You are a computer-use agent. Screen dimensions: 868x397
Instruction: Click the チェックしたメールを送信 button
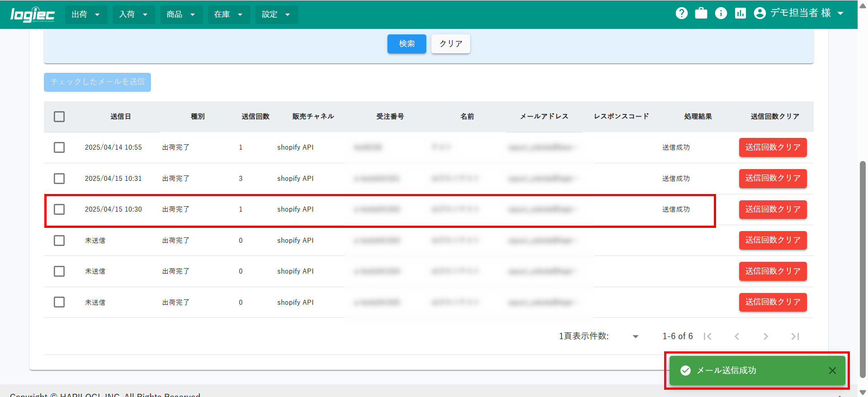97,82
